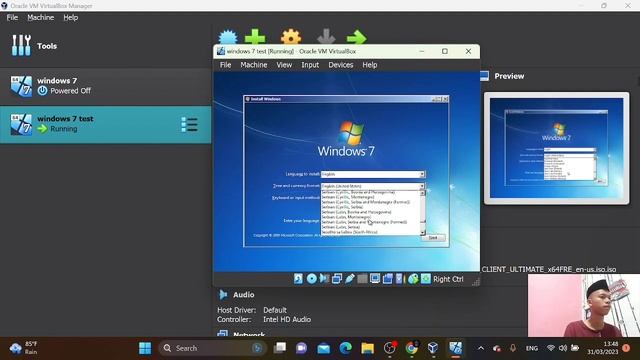The width and height of the screenshot is (640, 360).
Task: Click the audio speaker status icon
Action: 324,279
